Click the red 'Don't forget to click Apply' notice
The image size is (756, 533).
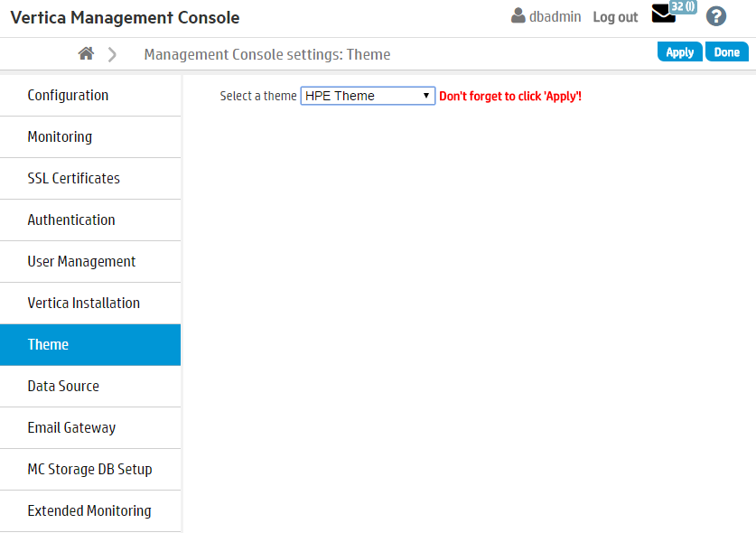[x=510, y=96]
